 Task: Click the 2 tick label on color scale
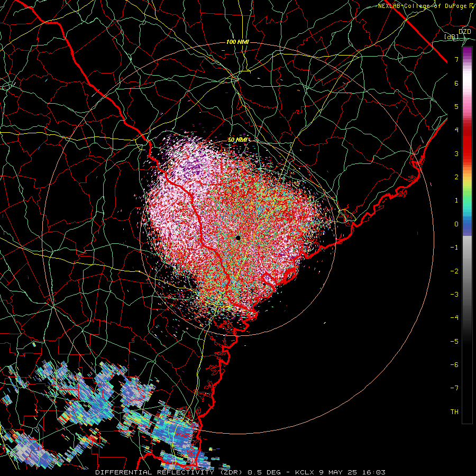[x=456, y=177]
